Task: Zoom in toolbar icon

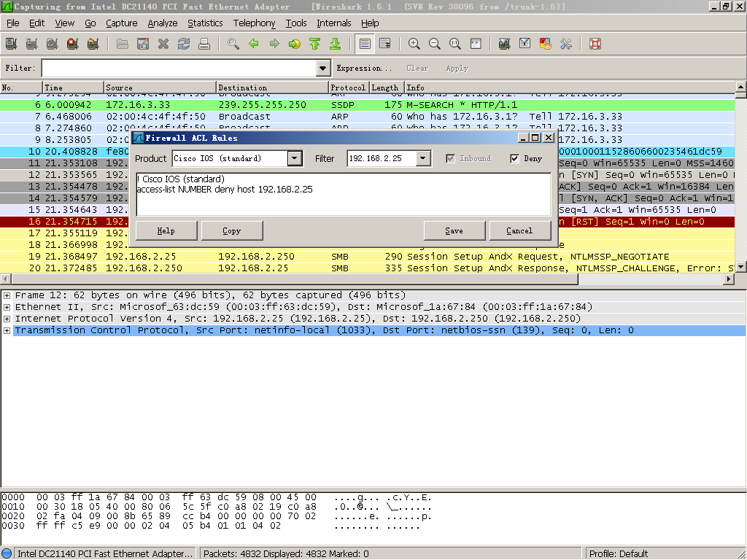Action: 414,44
